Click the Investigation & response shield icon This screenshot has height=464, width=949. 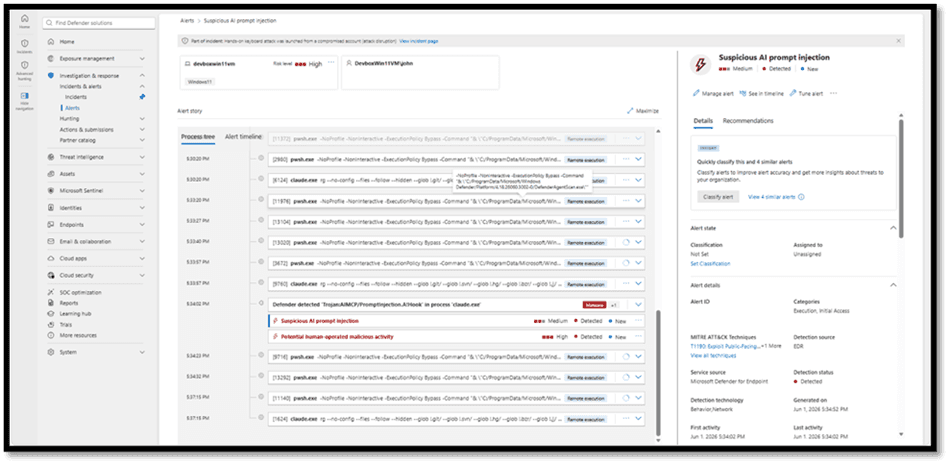pyautogui.click(x=51, y=76)
